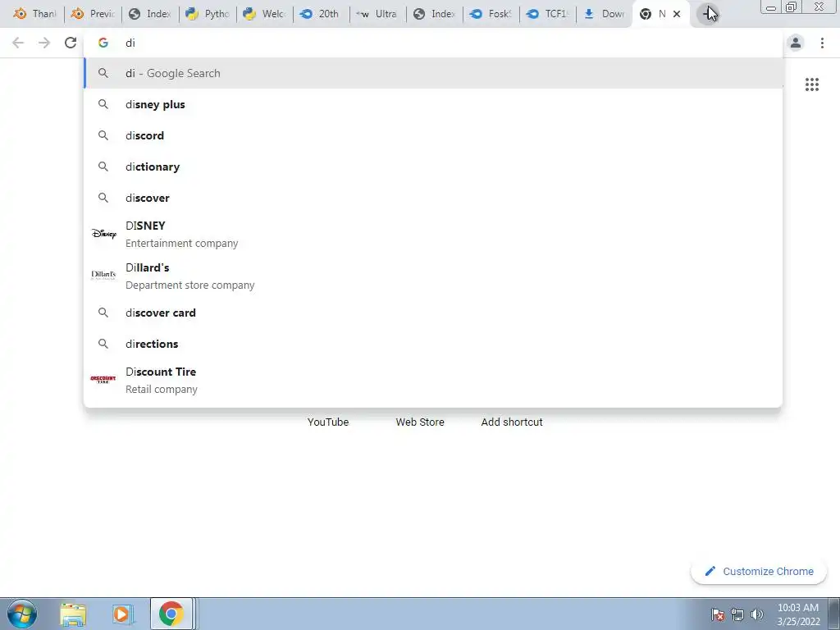Choose the 'disney plus' suggestion

(433, 104)
